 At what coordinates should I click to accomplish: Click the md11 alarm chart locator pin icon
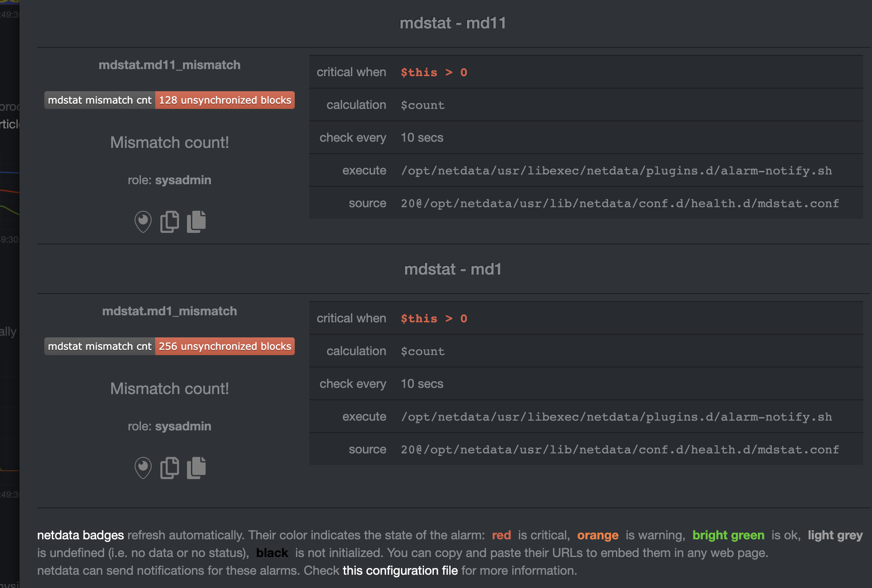143,221
